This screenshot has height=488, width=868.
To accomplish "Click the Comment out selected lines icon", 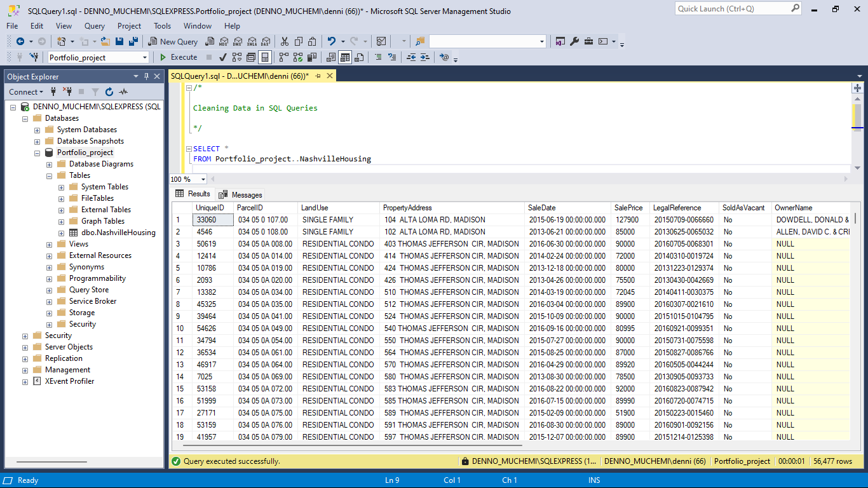I will pos(378,57).
